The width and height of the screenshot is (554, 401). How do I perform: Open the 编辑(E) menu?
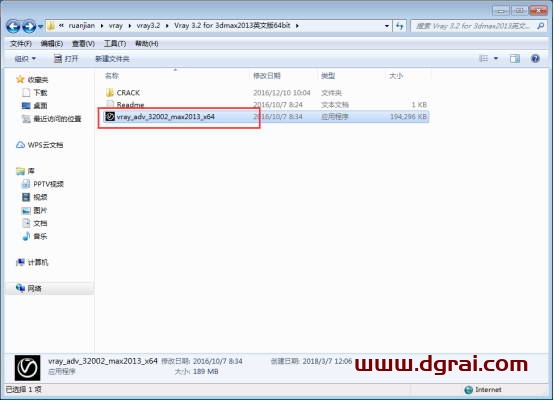coord(52,43)
